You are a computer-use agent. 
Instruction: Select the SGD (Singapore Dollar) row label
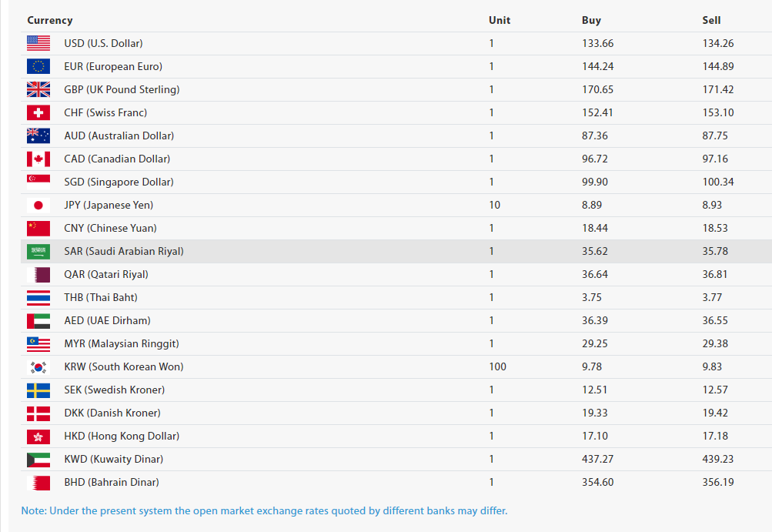coord(119,182)
